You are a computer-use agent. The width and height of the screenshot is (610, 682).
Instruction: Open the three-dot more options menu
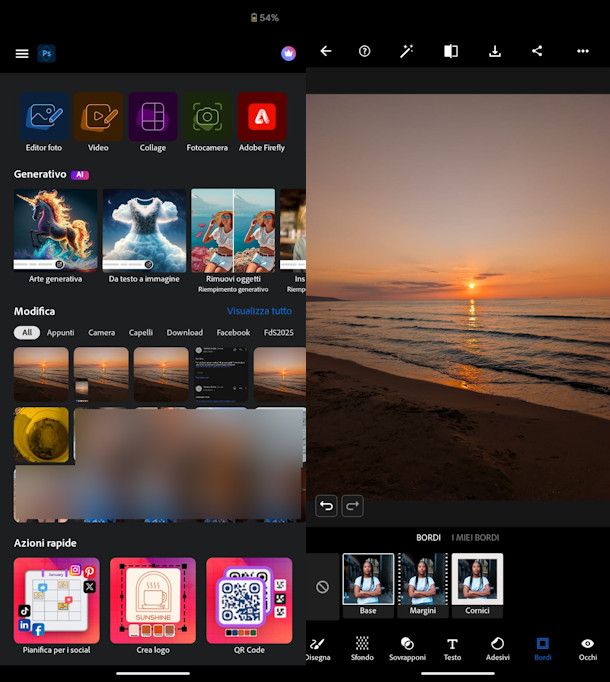(583, 51)
